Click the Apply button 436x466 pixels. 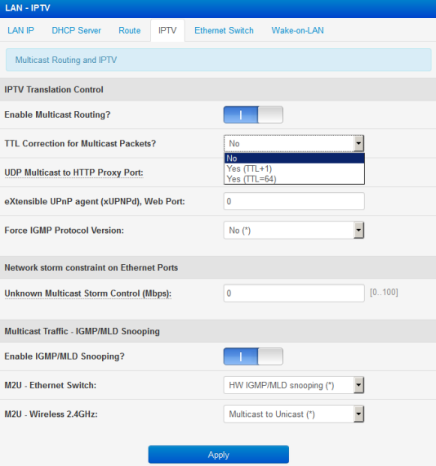(x=218, y=455)
